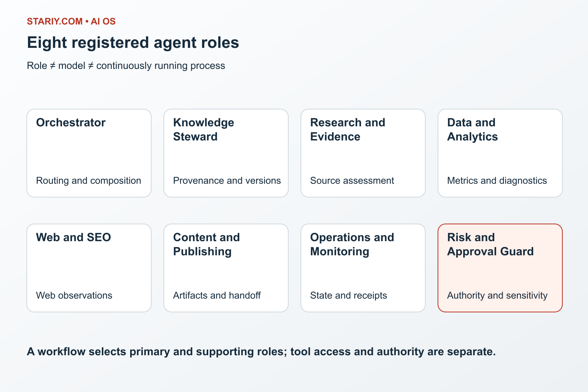588x392 pixels.
Task: Click the workflow footer sentence
Action: pos(261,352)
